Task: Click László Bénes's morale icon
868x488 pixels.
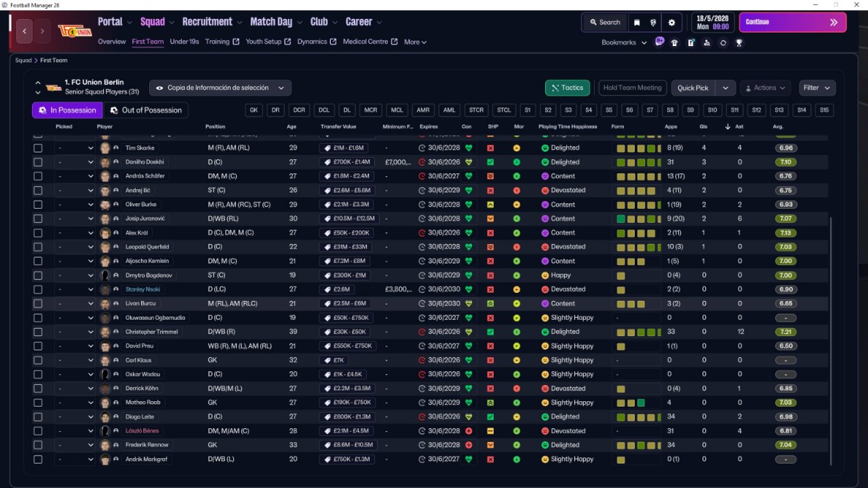Action: (x=516, y=431)
